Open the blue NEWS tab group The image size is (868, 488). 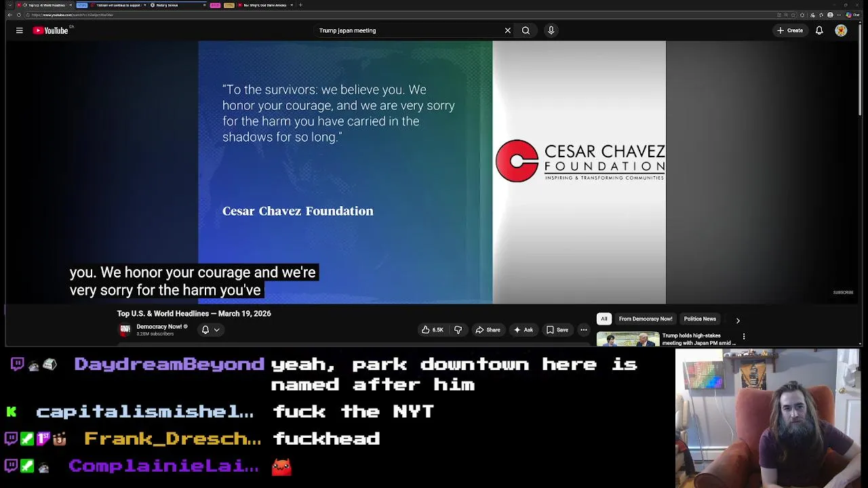(82, 5)
